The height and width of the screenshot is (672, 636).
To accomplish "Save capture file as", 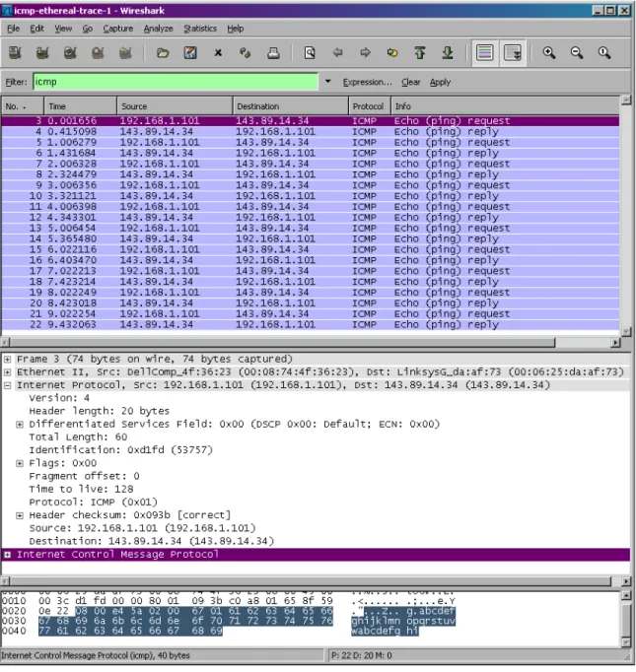I will point(190,52).
